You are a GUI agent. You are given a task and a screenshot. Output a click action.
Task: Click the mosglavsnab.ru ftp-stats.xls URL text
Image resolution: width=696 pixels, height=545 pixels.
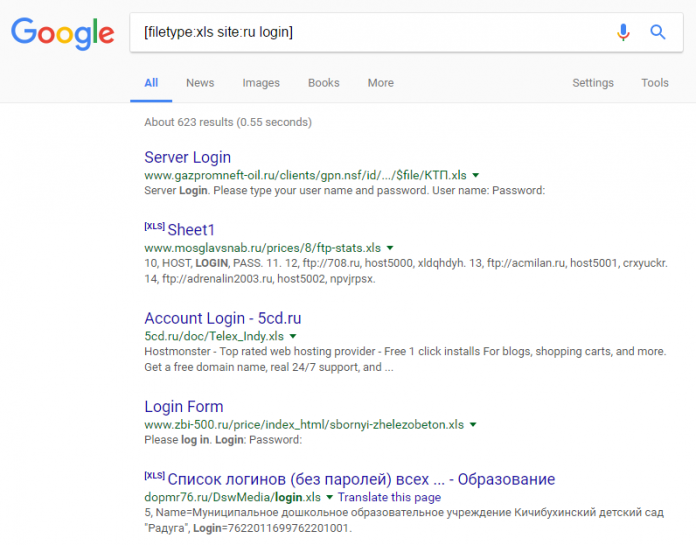click(262, 248)
